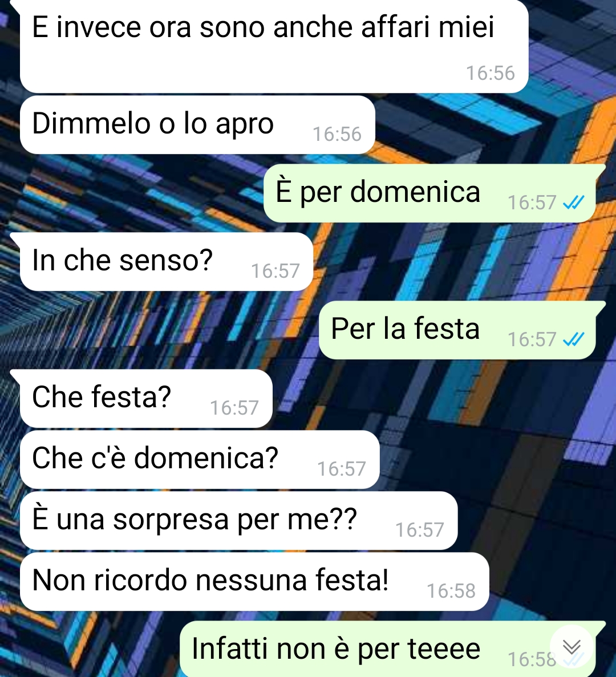Tap the 'È una sorpresa per me??' message

click(239, 521)
